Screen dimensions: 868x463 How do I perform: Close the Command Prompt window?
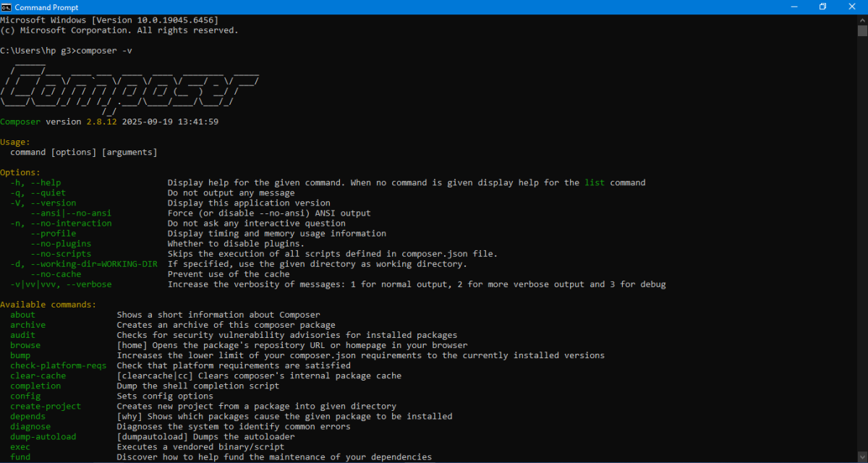tap(854, 7)
